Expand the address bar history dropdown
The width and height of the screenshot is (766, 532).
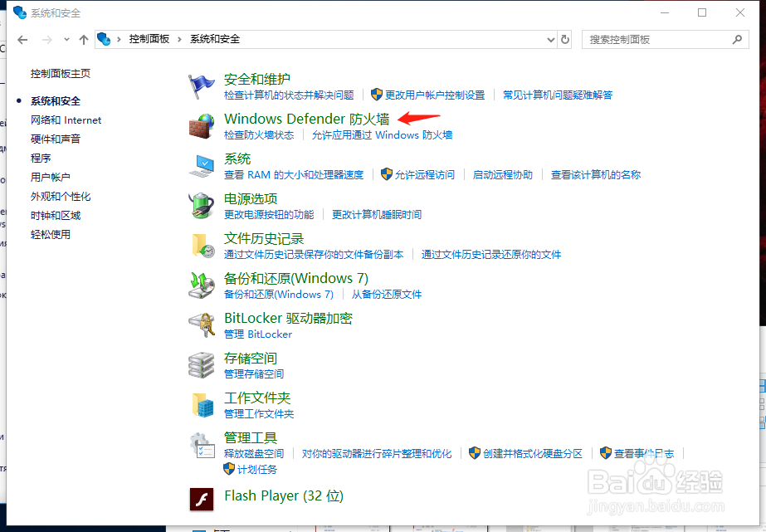[x=550, y=40]
